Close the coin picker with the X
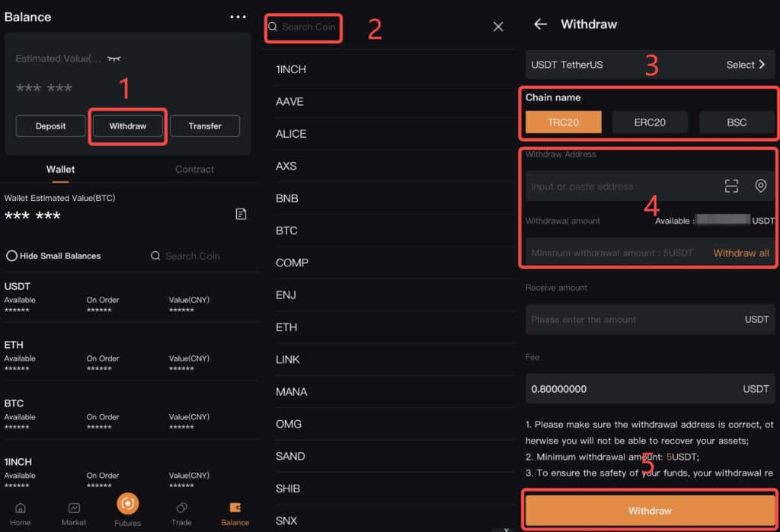 coord(498,27)
